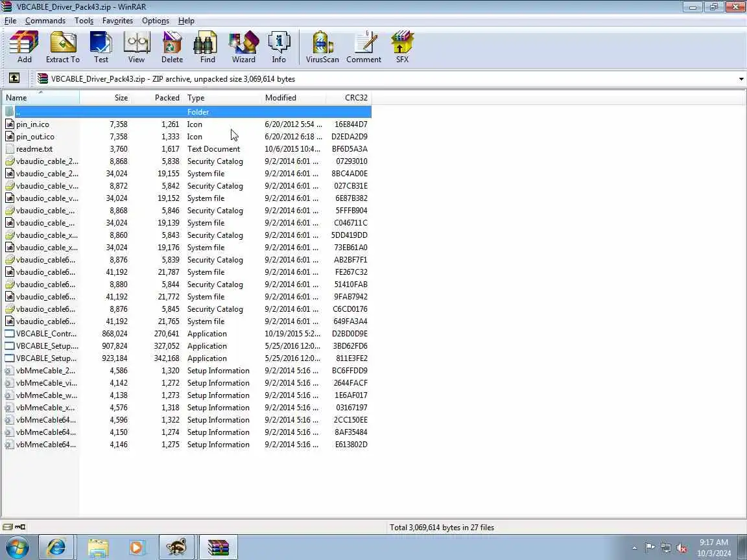The width and height of the screenshot is (747, 560).
Task: Select file with packed size 21,787
Action: coord(187,272)
